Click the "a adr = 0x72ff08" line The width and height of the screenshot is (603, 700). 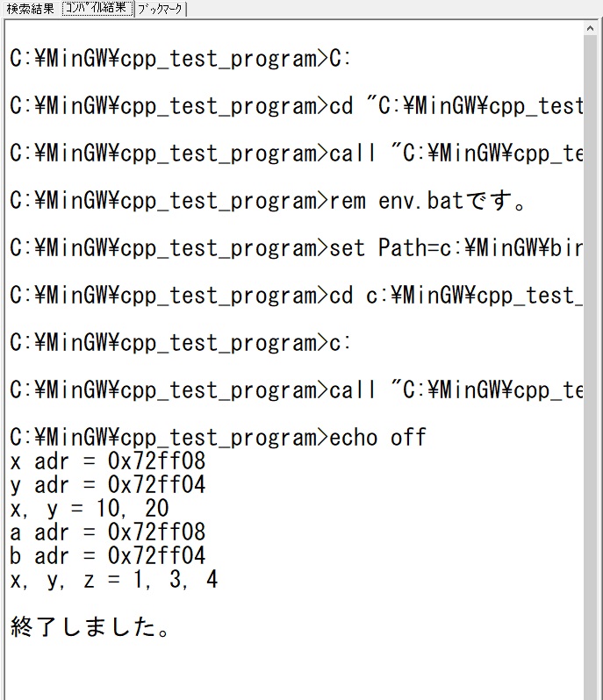pos(108,532)
